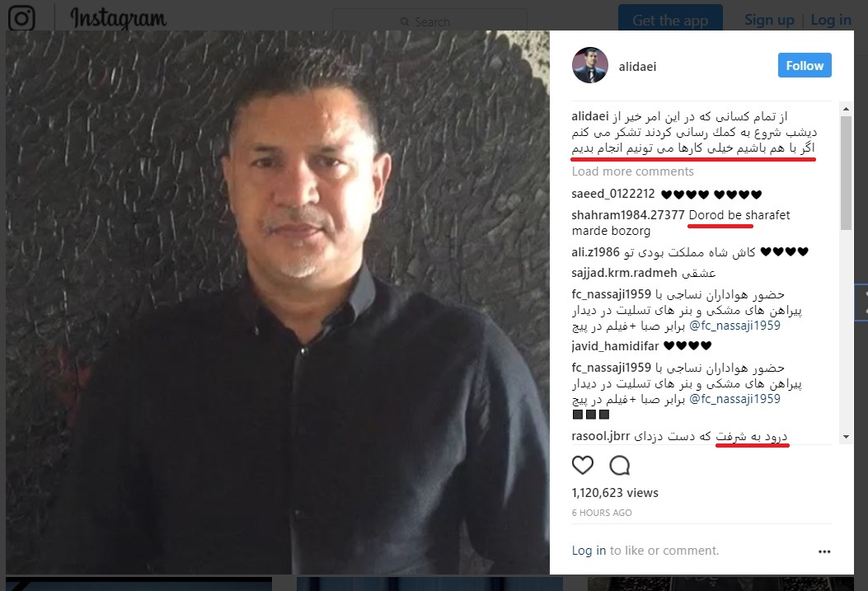Screen dimensions: 868x591
Task: Like the post with heart icon
Action: coord(582,466)
